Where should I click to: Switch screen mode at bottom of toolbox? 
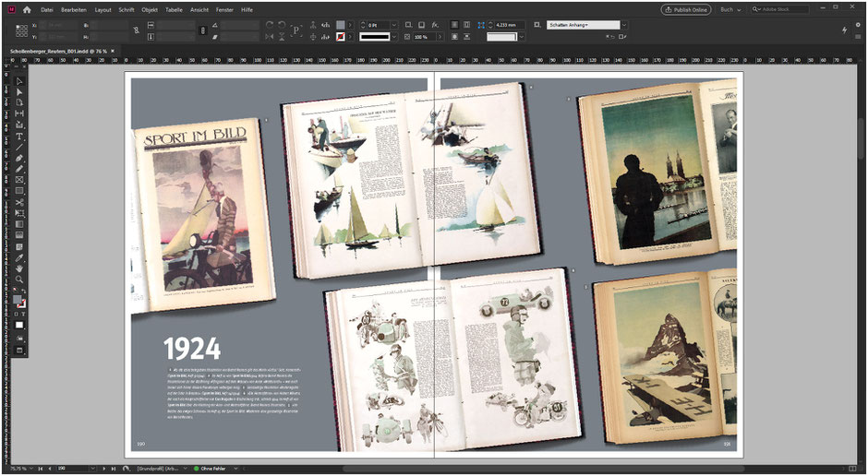coord(19,351)
